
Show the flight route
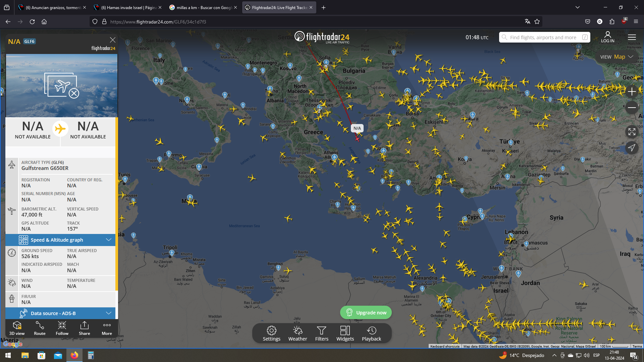[x=40, y=328]
